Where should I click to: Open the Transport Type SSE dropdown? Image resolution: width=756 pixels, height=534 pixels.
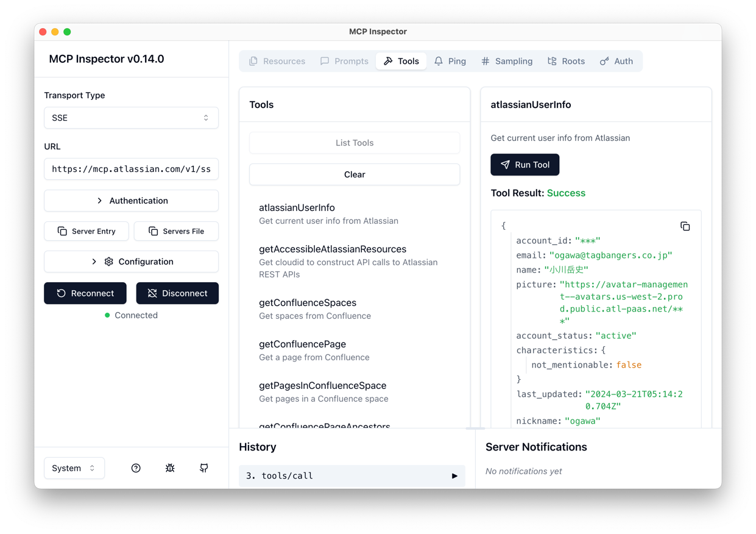(132, 118)
